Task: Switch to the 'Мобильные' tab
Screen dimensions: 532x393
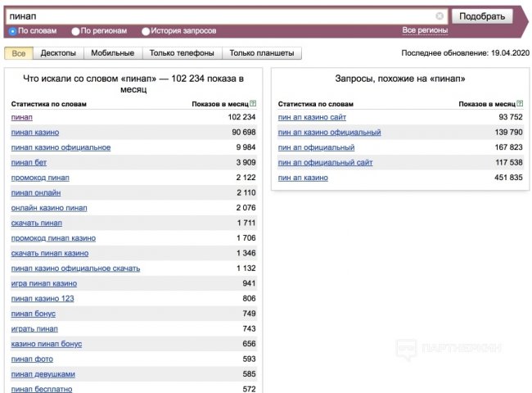Action: coord(112,53)
